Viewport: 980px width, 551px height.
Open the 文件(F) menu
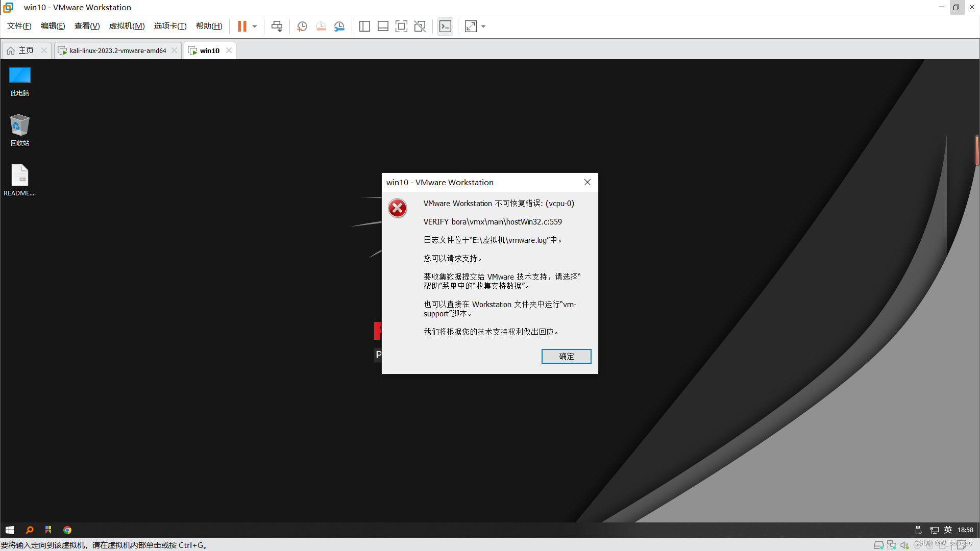pyautogui.click(x=19, y=26)
